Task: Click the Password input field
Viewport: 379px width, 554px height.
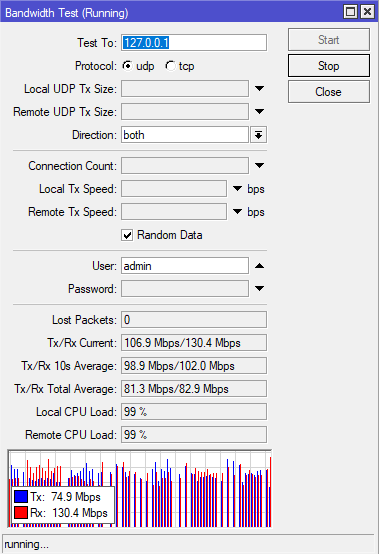Action: 185,289
